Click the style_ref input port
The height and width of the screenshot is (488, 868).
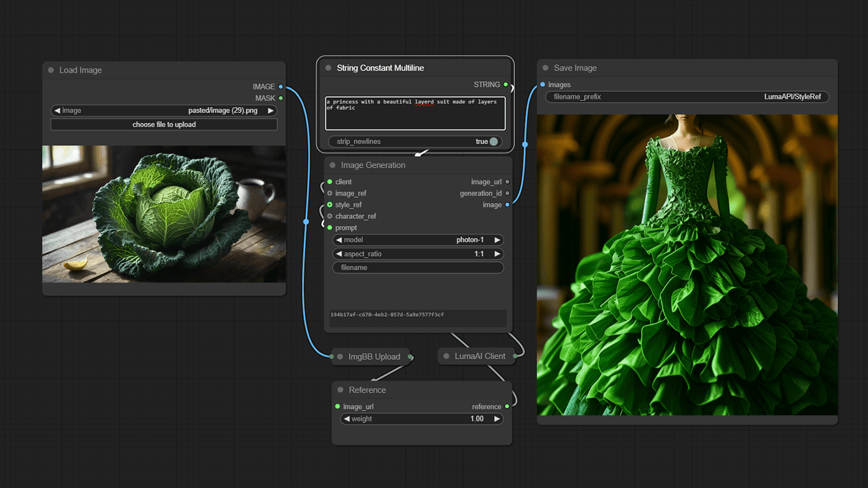point(330,205)
